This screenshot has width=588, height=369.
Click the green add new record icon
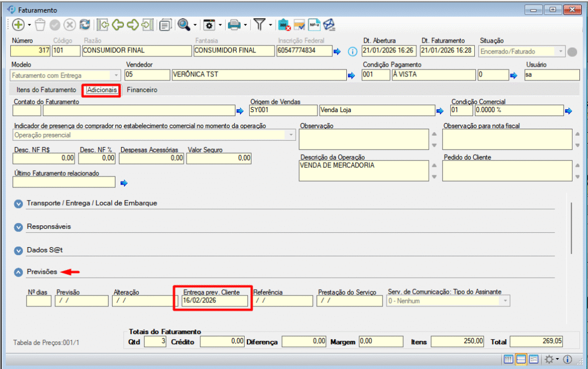[x=18, y=25]
